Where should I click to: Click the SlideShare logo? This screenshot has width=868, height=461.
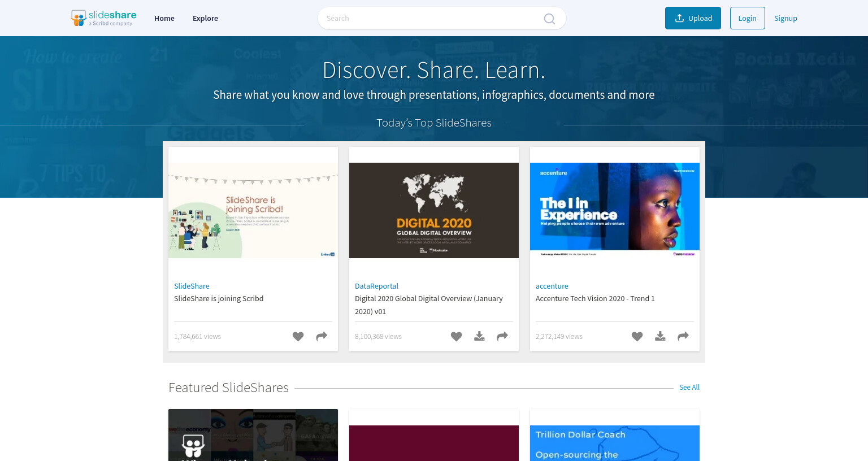pos(103,18)
